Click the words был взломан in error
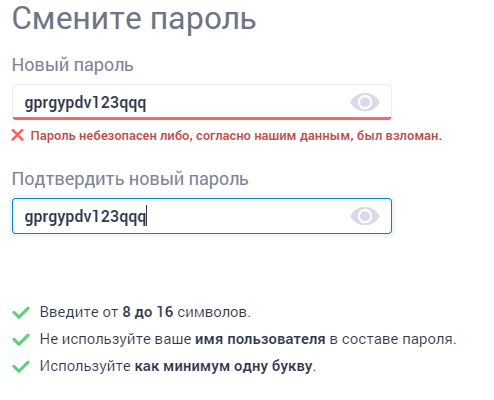Screen dimensions: 494x400 tap(399, 136)
